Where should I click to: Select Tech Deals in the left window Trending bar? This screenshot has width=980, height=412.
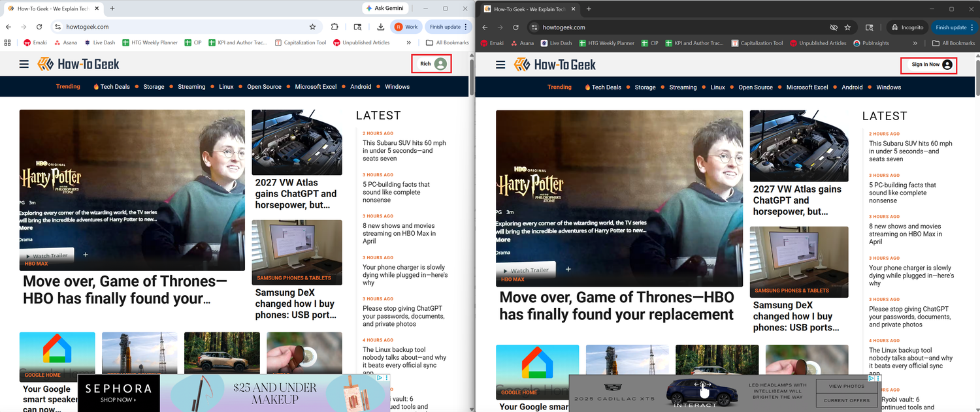coord(112,86)
